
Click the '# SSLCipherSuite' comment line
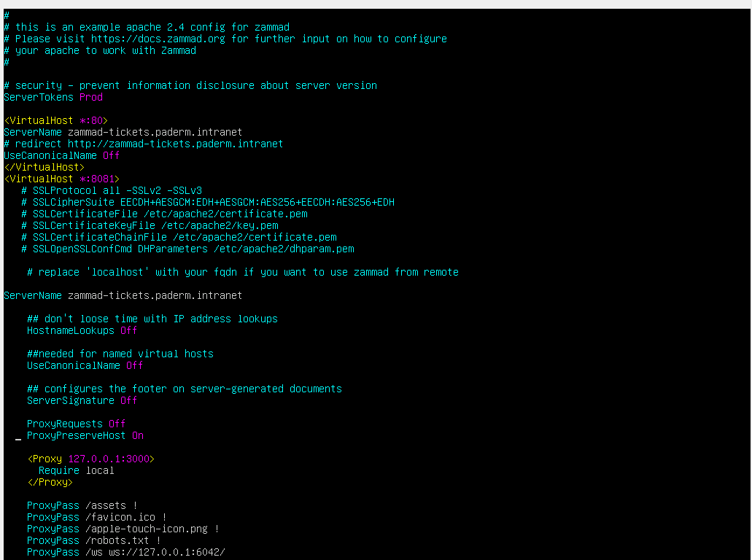click(x=208, y=202)
